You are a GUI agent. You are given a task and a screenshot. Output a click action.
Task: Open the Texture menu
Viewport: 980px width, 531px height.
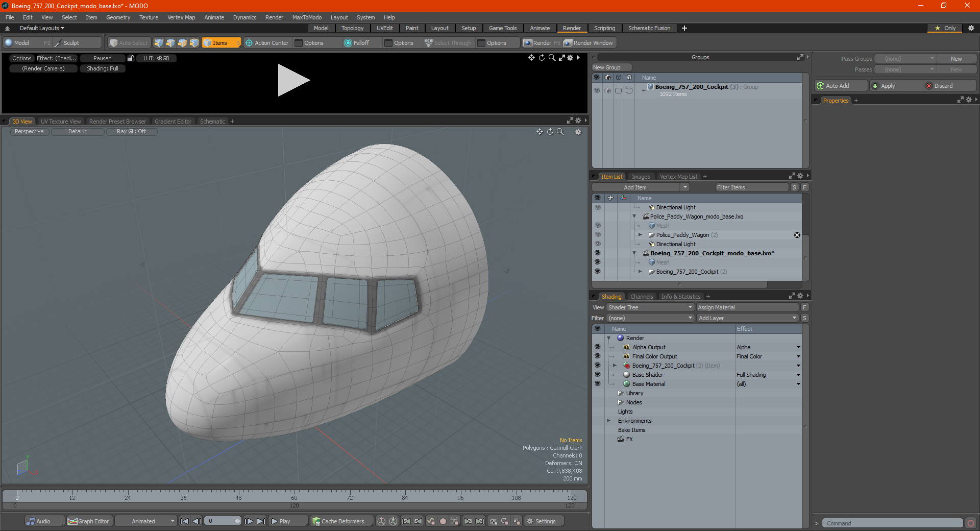149,17
